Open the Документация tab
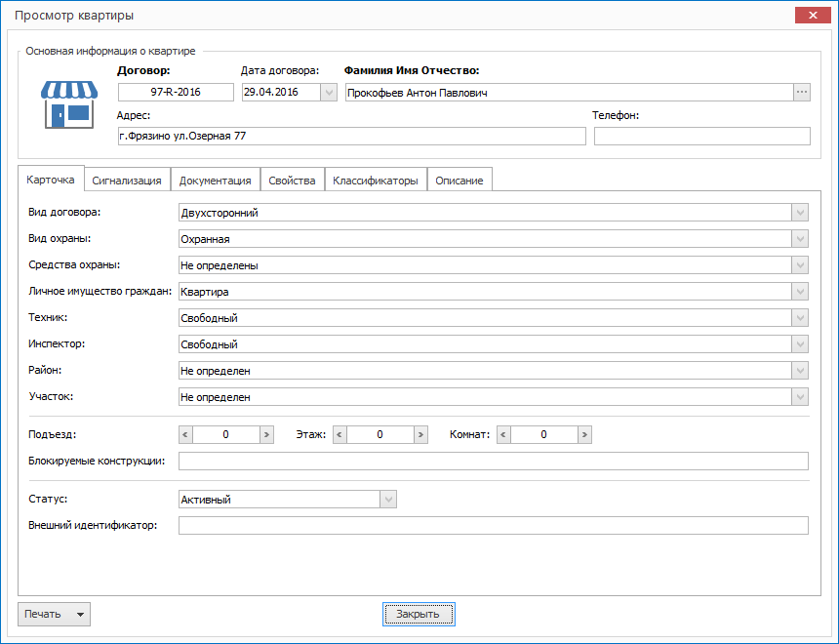Screen dimensions: 839x644 [x=215, y=181]
